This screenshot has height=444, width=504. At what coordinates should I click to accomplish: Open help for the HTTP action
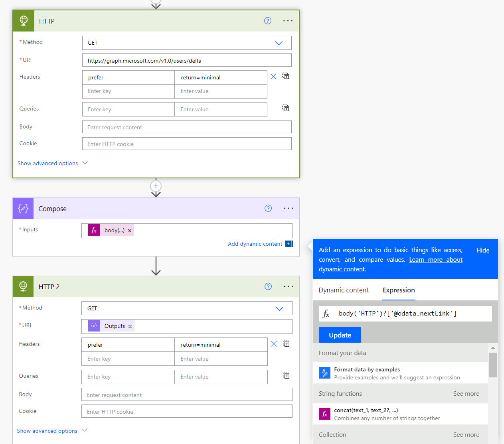(x=268, y=21)
